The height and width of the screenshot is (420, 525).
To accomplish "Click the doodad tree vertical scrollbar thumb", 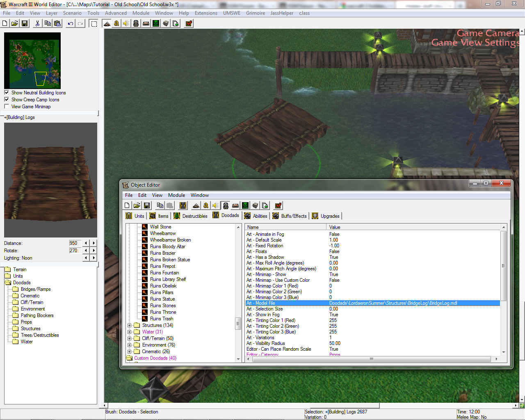I will [x=238, y=324].
